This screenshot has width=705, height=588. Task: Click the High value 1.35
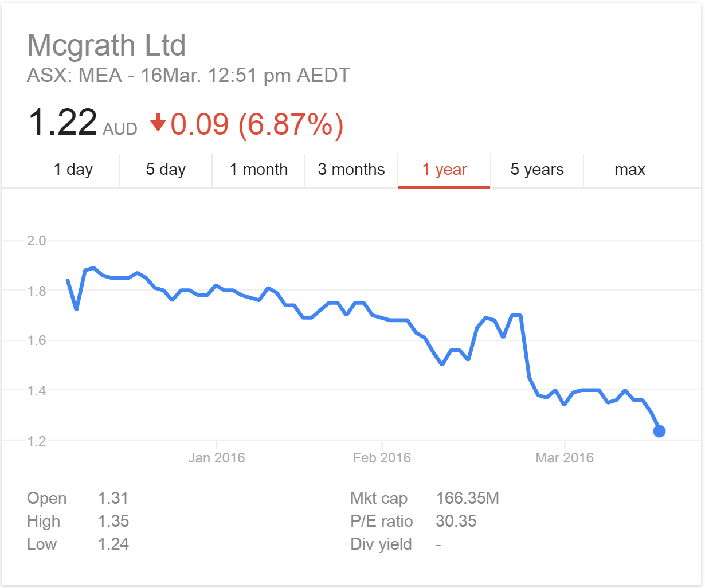pos(113,522)
